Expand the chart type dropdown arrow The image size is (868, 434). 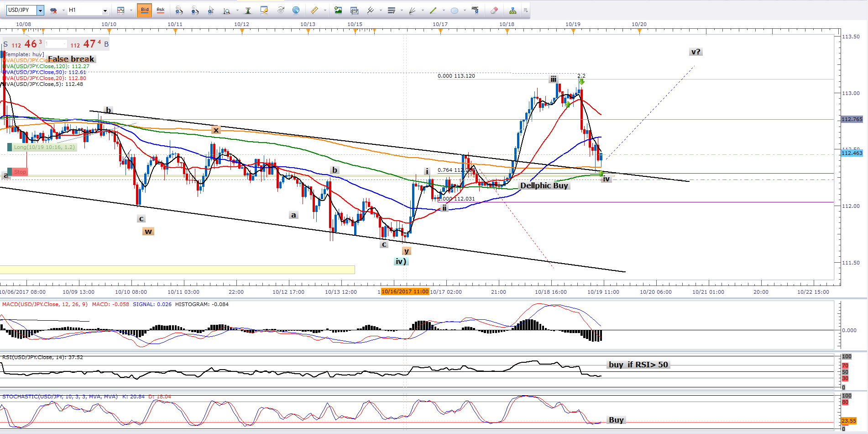pos(131,10)
